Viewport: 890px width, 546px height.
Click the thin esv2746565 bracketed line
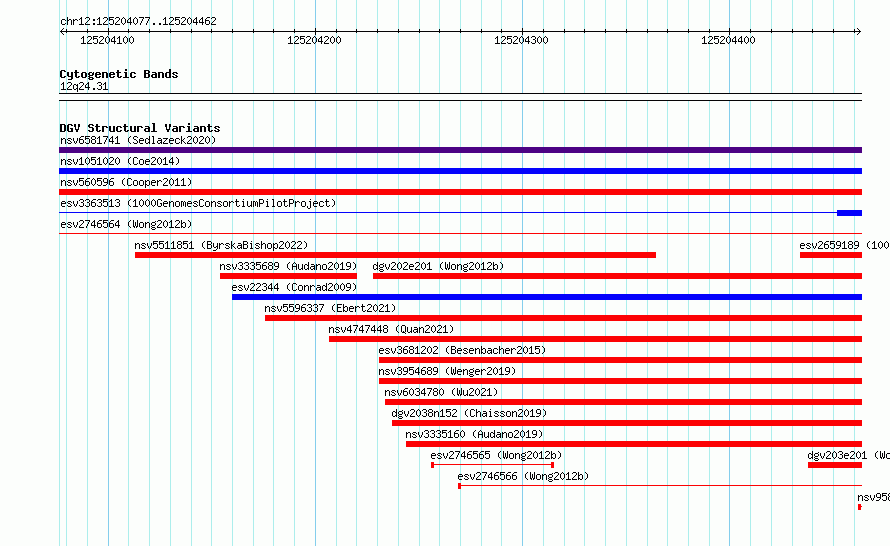493,465
